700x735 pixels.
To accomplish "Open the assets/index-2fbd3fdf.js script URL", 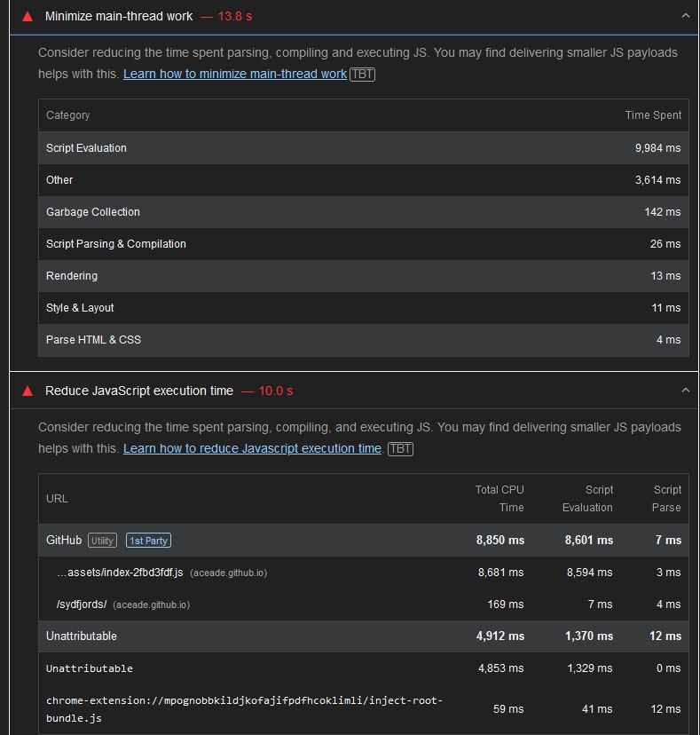I will point(120,573).
